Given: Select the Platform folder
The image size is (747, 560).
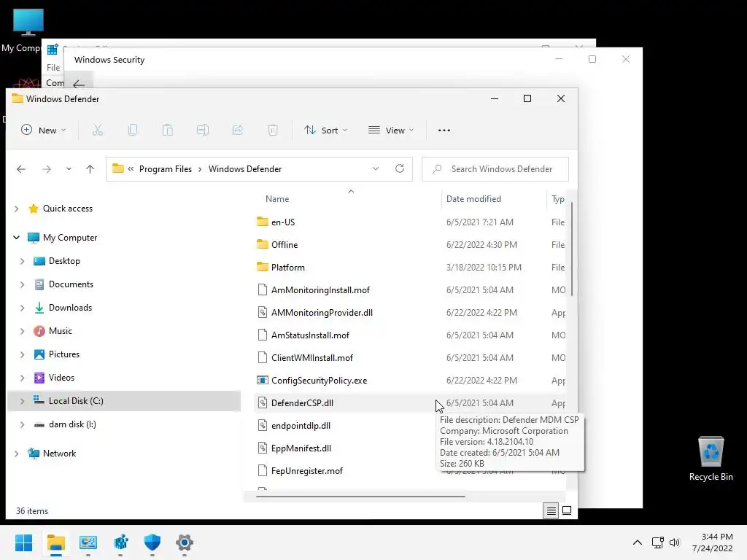Looking at the screenshot, I should pyautogui.click(x=287, y=267).
